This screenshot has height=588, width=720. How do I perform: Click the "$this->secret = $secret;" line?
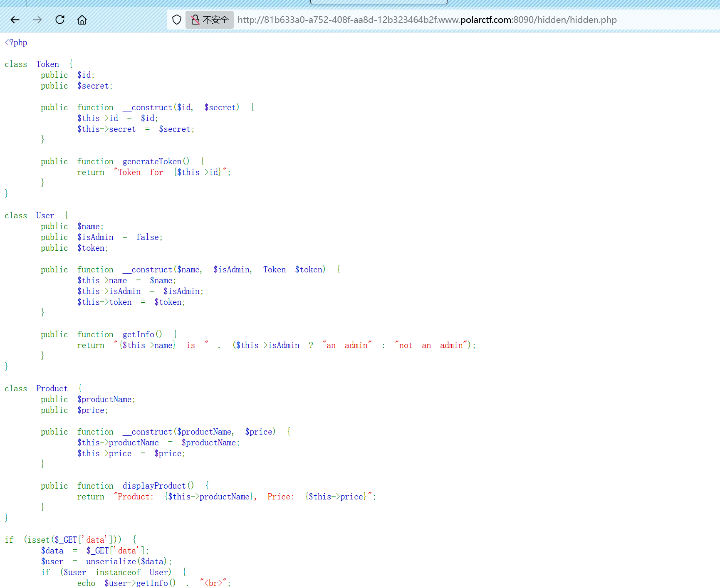coord(136,129)
